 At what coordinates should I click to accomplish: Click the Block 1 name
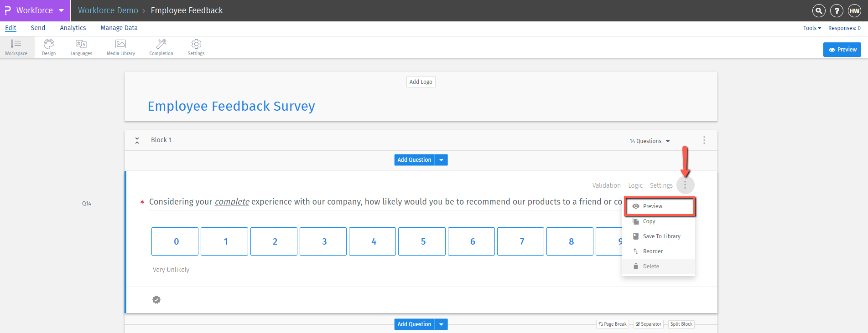pos(161,140)
